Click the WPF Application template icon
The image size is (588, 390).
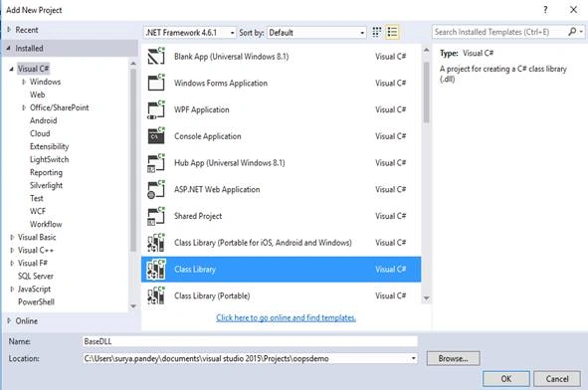pos(156,109)
